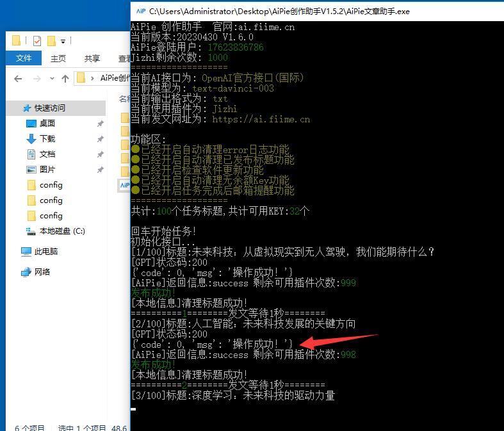Switch to the 共享 ribbon tab
Image resolution: width=504 pixels, height=431 pixels.
pos(92,58)
